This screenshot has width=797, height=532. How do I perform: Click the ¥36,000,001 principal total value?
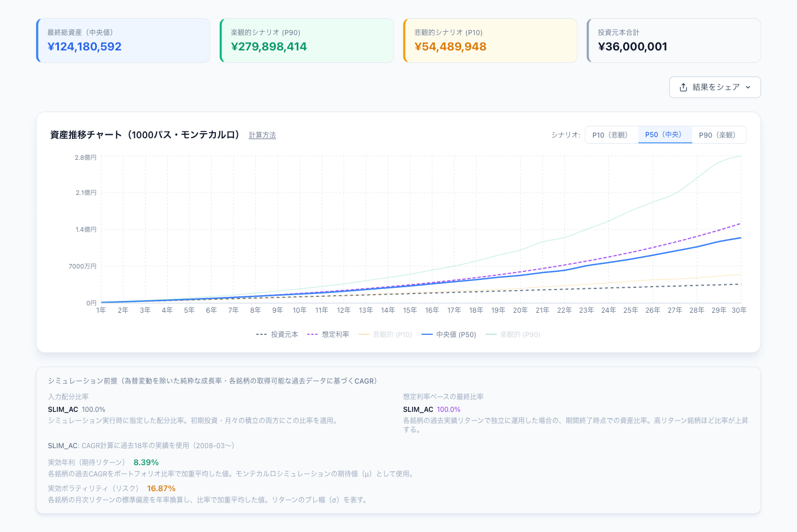(x=633, y=46)
